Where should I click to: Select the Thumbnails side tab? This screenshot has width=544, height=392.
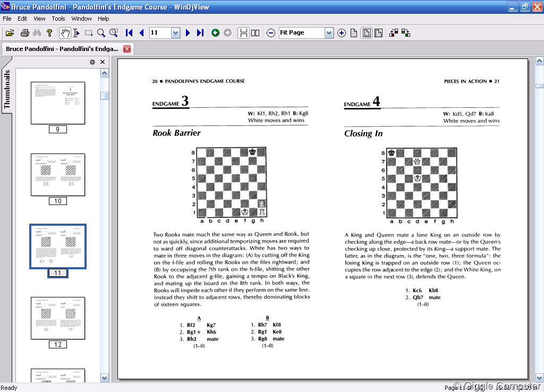point(6,89)
